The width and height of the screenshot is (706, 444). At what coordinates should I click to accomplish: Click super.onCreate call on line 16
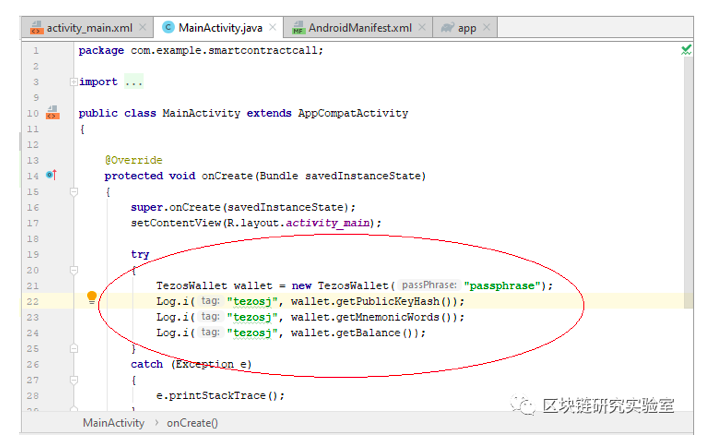point(243,207)
